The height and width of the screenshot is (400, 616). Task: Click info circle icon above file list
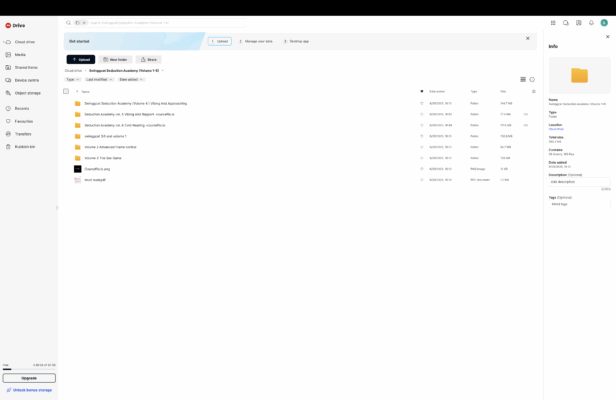tap(532, 79)
